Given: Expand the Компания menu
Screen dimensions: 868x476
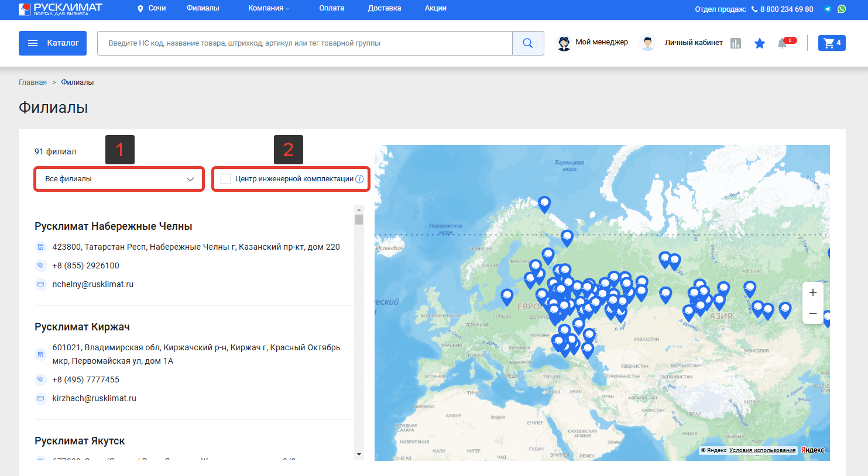Looking at the screenshot, I should point(269,8).
